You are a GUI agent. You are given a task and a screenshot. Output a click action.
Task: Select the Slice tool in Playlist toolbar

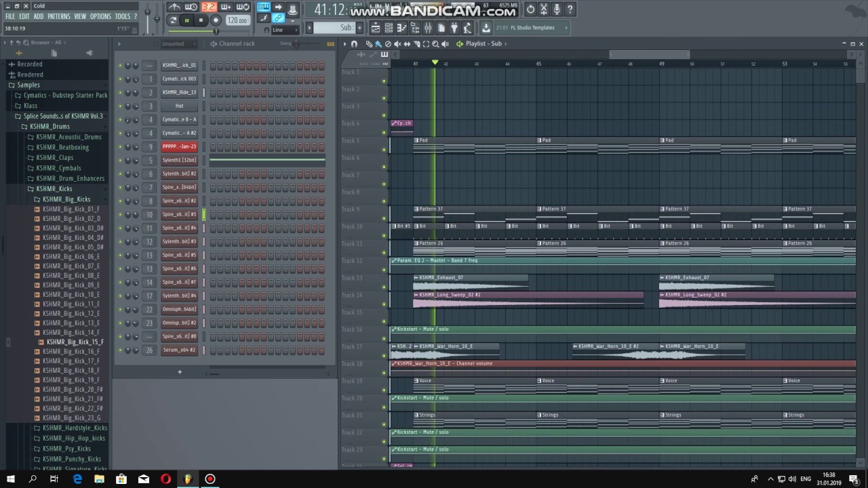416,44
